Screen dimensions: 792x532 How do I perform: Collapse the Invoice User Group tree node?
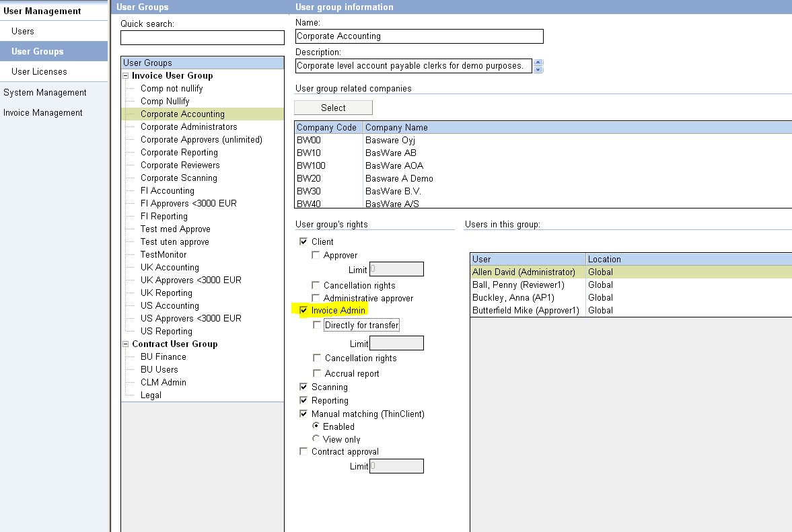click(x=126, y=76)
